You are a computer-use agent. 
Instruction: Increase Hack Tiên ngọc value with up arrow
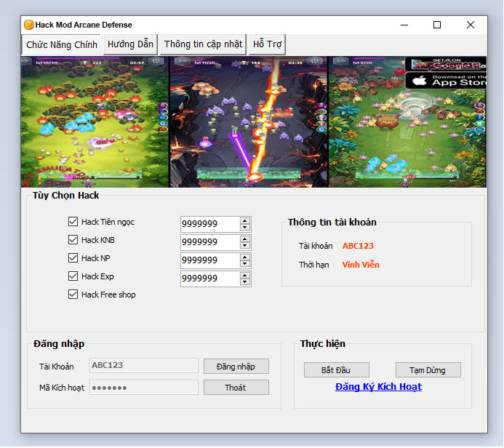tap(245, 220)
